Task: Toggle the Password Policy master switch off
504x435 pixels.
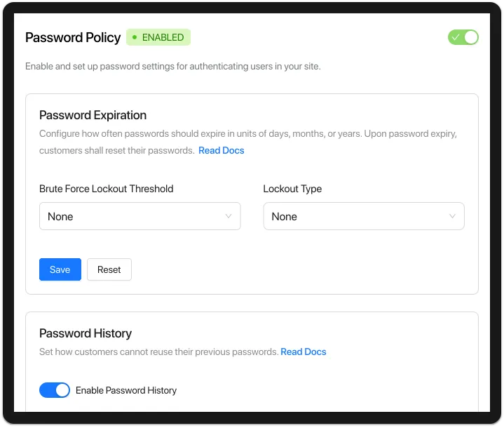Action: [x=463, y=37]
